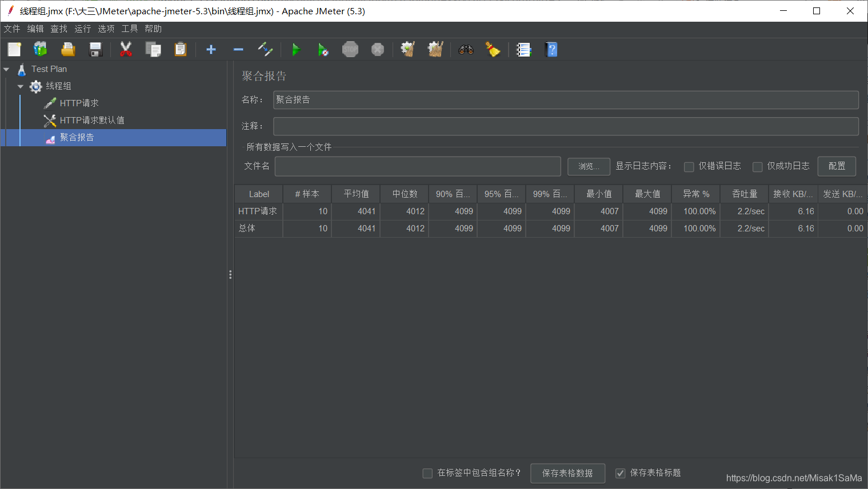Screen dimensions: 868x489
Task: Collapse the Test Plan tree node
Action: click(7, 69)
